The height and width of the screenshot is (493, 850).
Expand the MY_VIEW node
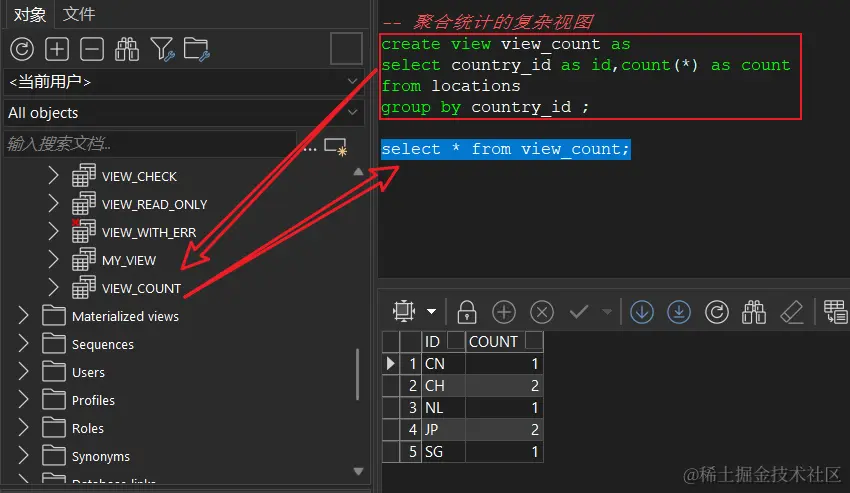click(x=53, y=260)
